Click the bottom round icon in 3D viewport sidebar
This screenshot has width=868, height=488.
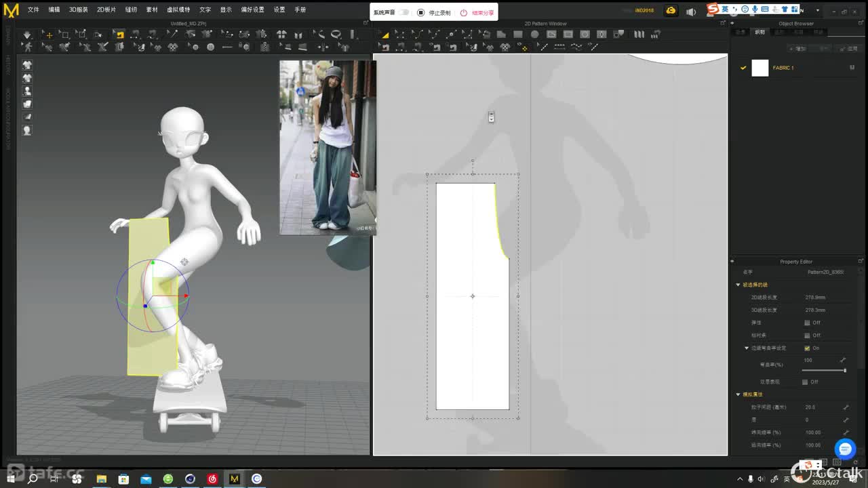point(27,130)
